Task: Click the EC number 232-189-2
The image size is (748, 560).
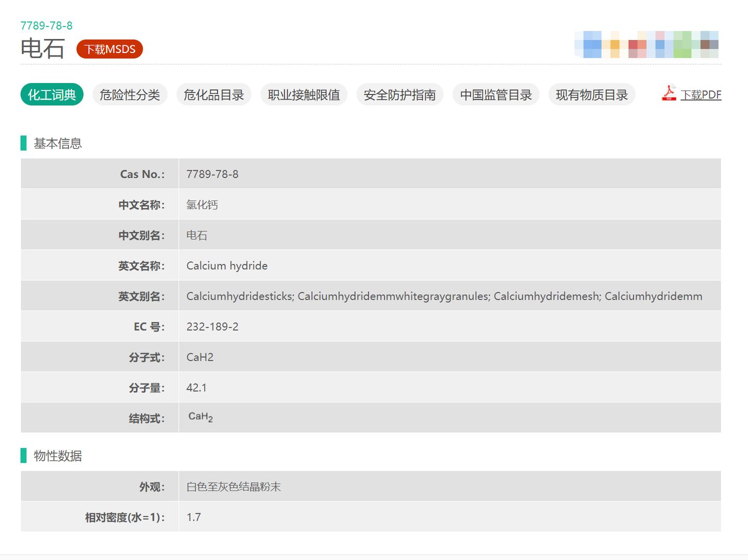Action: (212, 327)
